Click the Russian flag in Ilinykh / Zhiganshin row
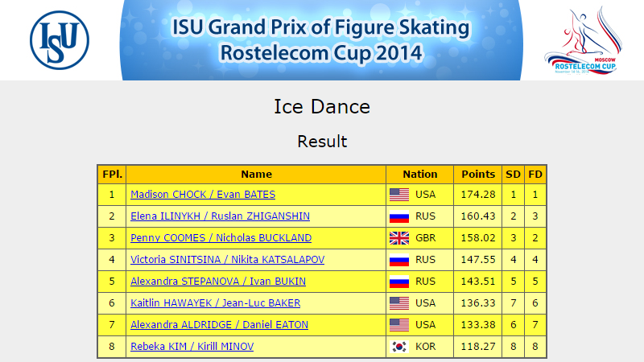The width and height of the screenshot is (644, 362). (399, 216)
